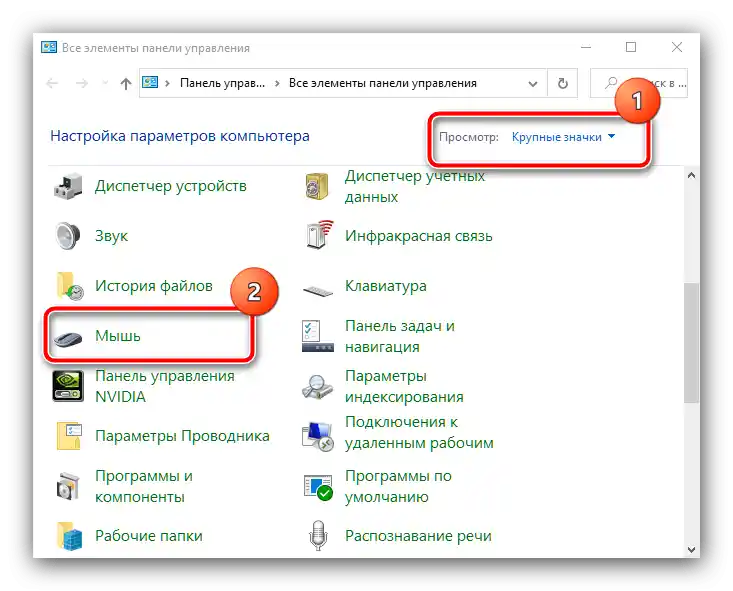This screenshot has height=591, width=733.
Task: Open the remote desktop connections icon
Action: 318,436
